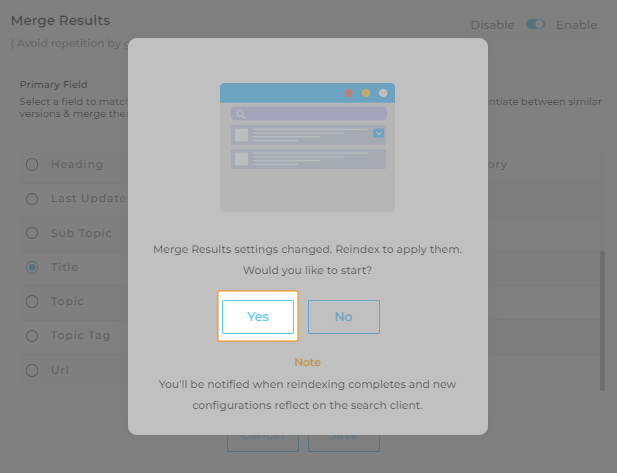Viewport: 617px width, 473px height.
Task: Click the field list vertical scrollbar
Action: pyautogui.click(x=601, y=318)
